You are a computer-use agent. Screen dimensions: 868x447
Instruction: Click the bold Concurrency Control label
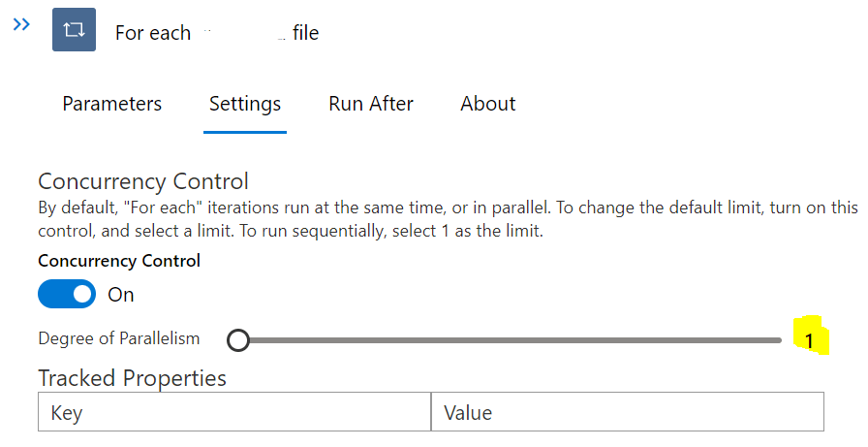pos(119,261)
